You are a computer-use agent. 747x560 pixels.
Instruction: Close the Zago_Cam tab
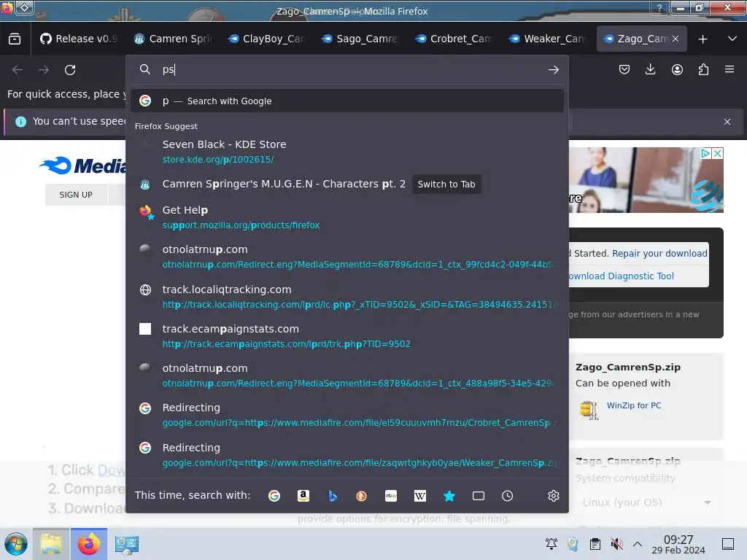676,39
